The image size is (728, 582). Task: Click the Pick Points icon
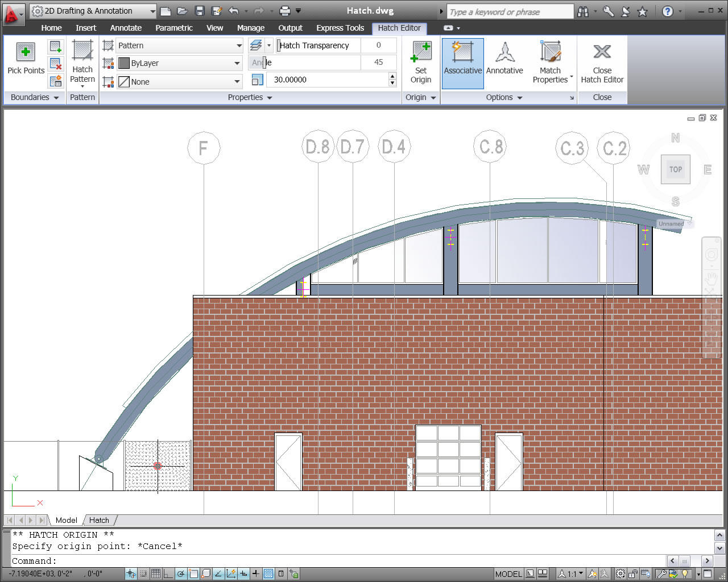tap(26, 52)
